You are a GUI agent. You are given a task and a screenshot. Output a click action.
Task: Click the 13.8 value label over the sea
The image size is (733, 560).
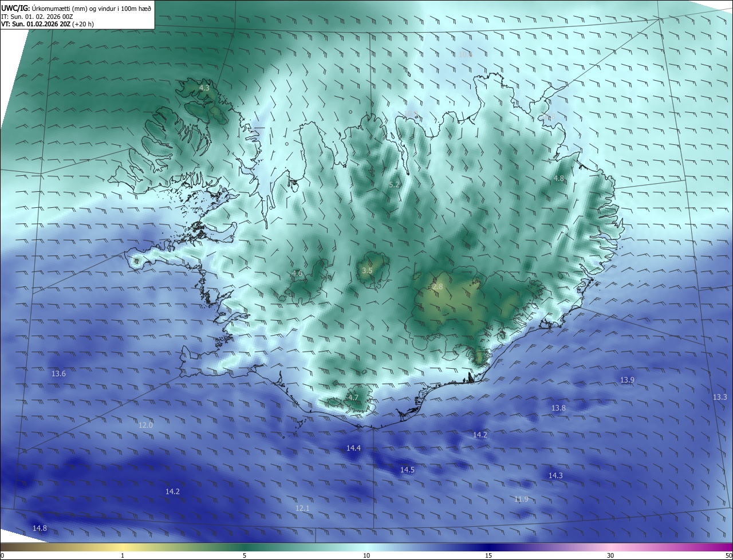558,408
